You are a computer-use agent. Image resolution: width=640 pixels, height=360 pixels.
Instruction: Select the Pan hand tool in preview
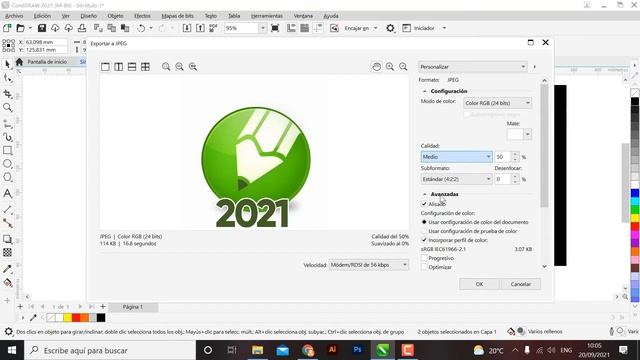(x=377, y=67)
